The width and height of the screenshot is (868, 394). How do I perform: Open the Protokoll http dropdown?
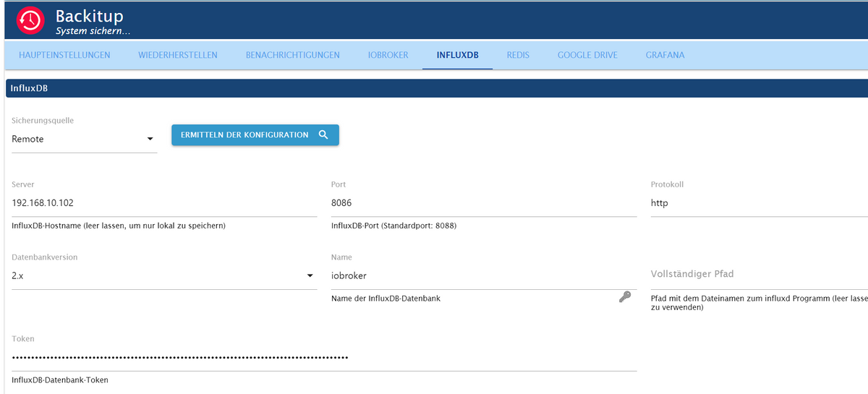click(x=759, y=203)
